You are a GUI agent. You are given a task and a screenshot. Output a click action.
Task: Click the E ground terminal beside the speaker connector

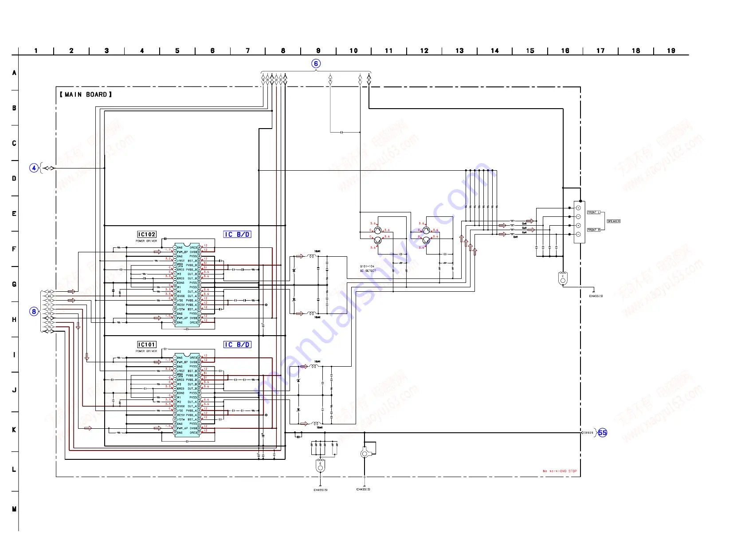(x=563, y=278)
